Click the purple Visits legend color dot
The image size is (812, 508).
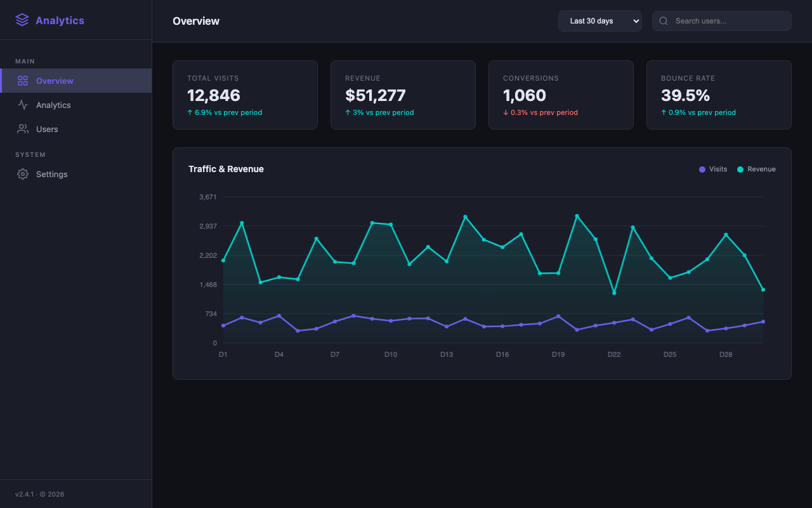click(x=702, y=170)
